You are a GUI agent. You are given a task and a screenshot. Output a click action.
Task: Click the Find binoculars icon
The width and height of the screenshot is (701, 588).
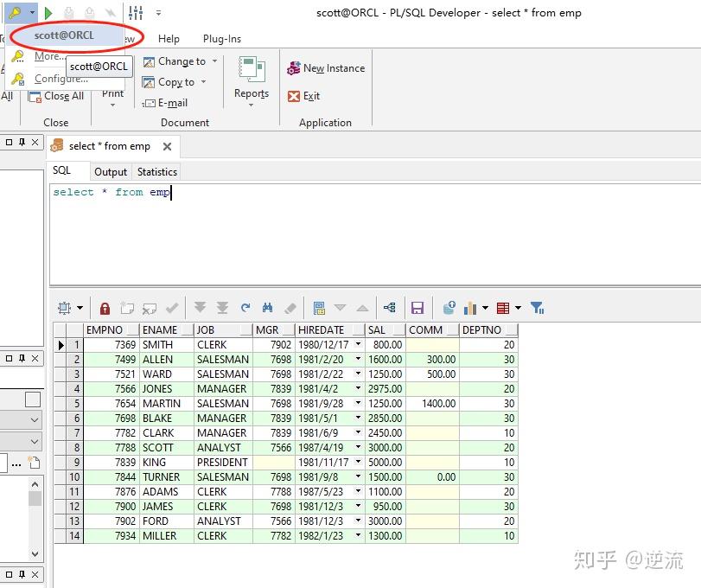(267, 308)
